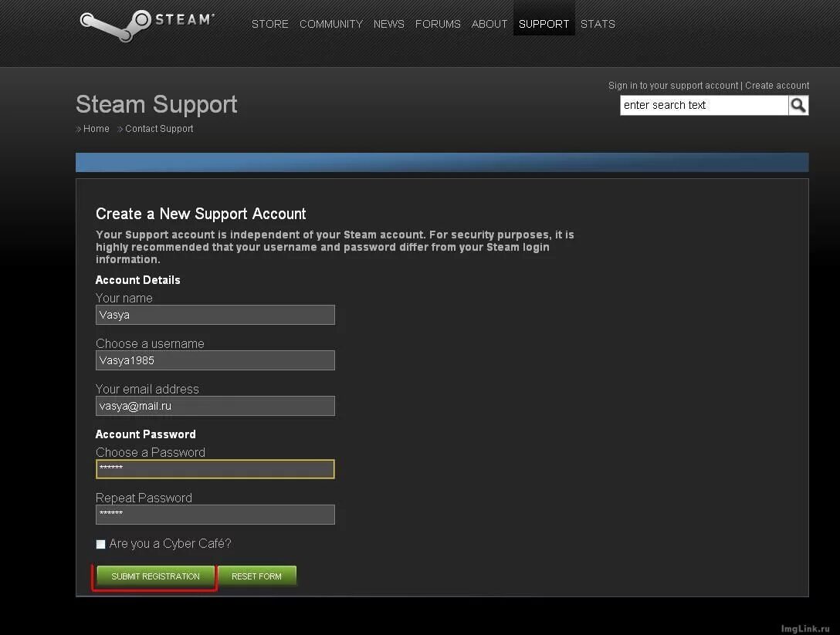
Task: Click the email address field
Action: pyautogui.click(x=215, y=406)
